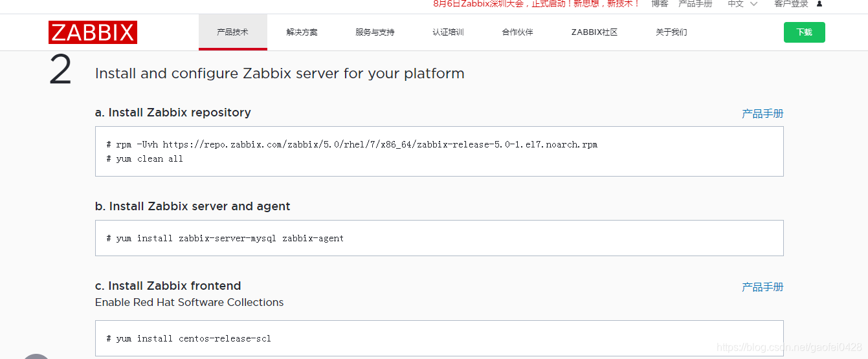
Task: Click heading 'b. Install Zabbix server and agent'
Action: click(193, 206)
